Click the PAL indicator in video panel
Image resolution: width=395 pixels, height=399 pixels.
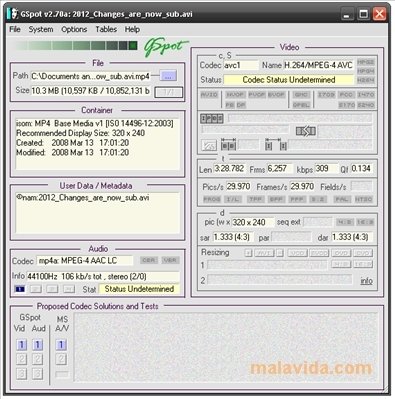tap(342, 199)
